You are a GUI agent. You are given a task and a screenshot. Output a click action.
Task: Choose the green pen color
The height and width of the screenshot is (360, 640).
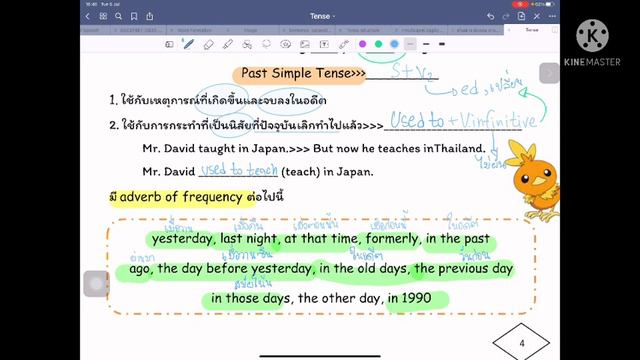click(378, 44)
